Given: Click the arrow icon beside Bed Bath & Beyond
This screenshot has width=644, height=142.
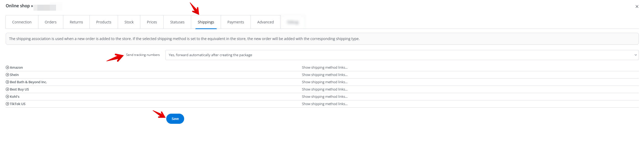Looking at the screenshot, I should [x=7, y=82].
